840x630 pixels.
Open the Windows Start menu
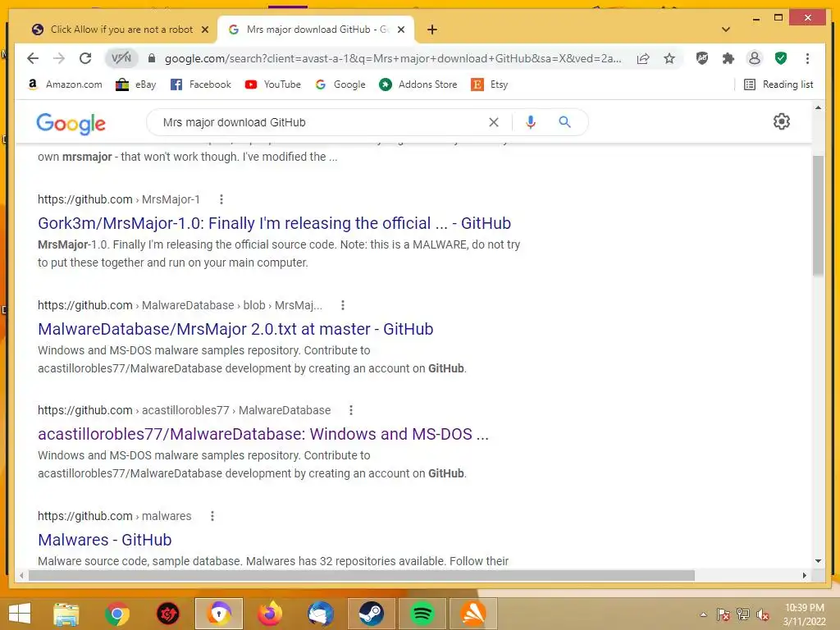coord(20,614)
